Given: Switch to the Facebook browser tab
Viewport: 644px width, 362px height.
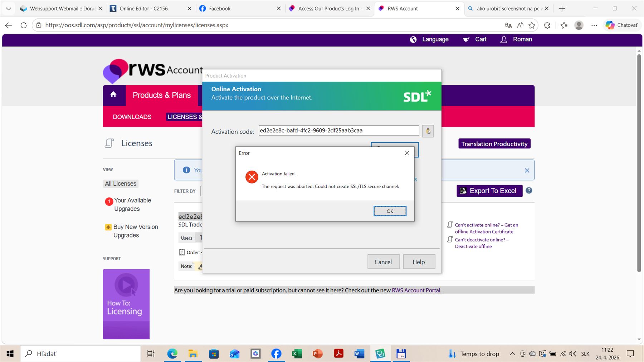Looking at the screenshot, I should (219, 8).
